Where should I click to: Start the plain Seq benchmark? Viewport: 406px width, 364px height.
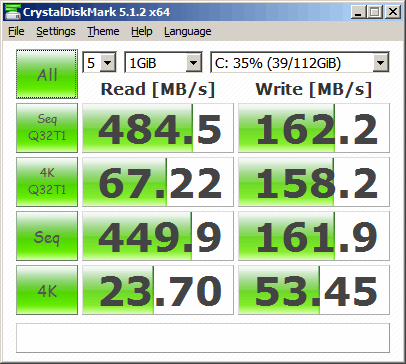pos(47,236)
